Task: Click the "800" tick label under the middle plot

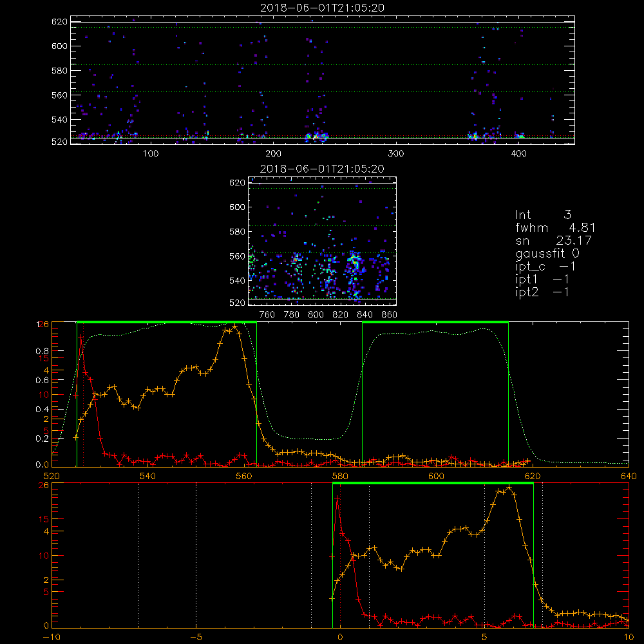Action: pos(316,315)
